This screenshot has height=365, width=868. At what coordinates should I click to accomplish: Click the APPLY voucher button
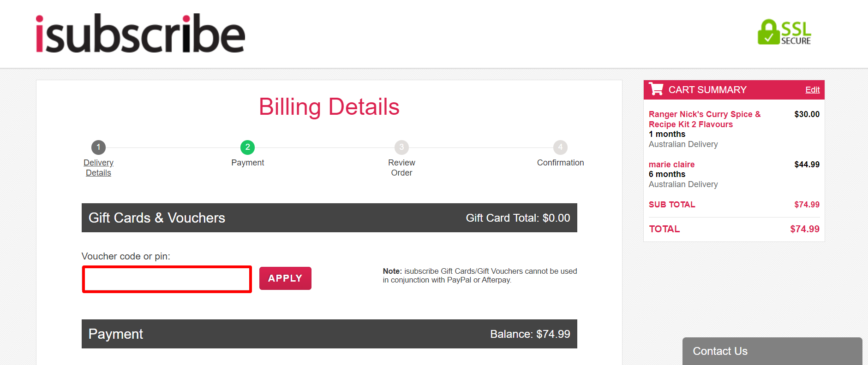[285, 278]
